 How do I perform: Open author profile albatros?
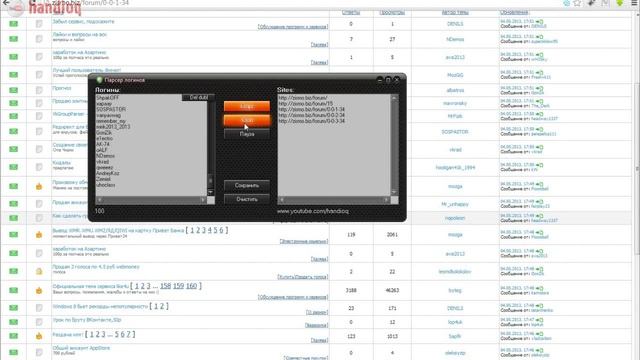[x=455, y=90]
